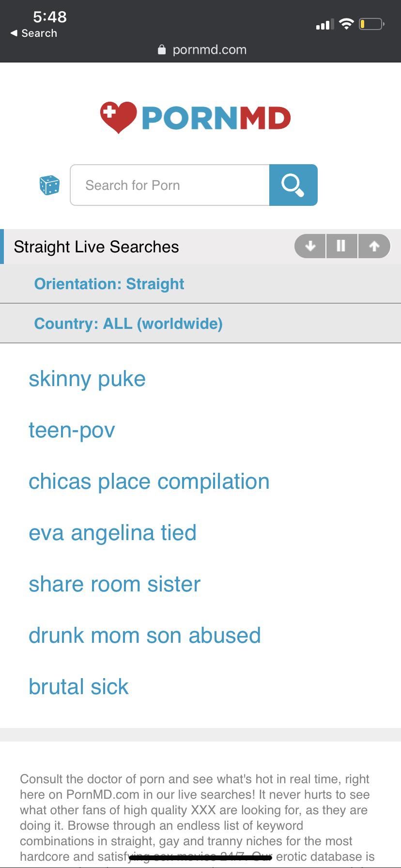The image size is (401, 868).
Task: Tap the padlock icon beside pornmd.com
Action: pyautogui.click(x=160, y=49)
